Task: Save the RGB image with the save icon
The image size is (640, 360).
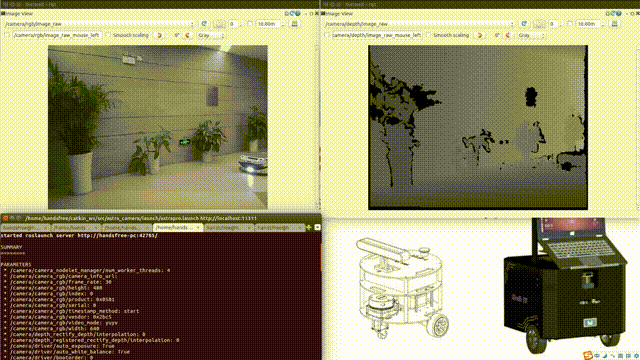Action: (294, 24)
